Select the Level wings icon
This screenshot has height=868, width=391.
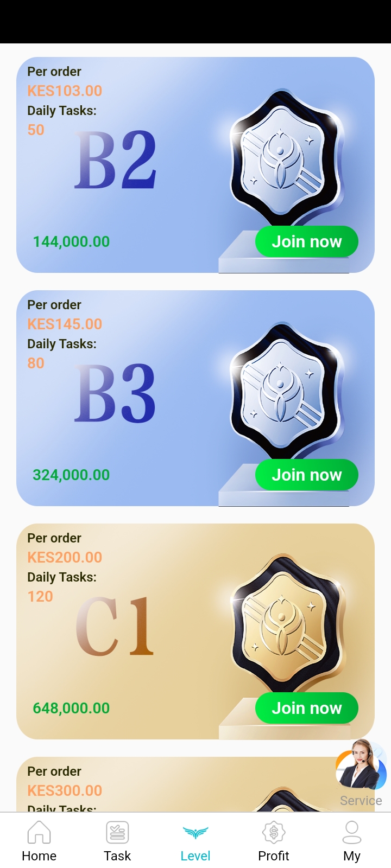tap(195, 832)
